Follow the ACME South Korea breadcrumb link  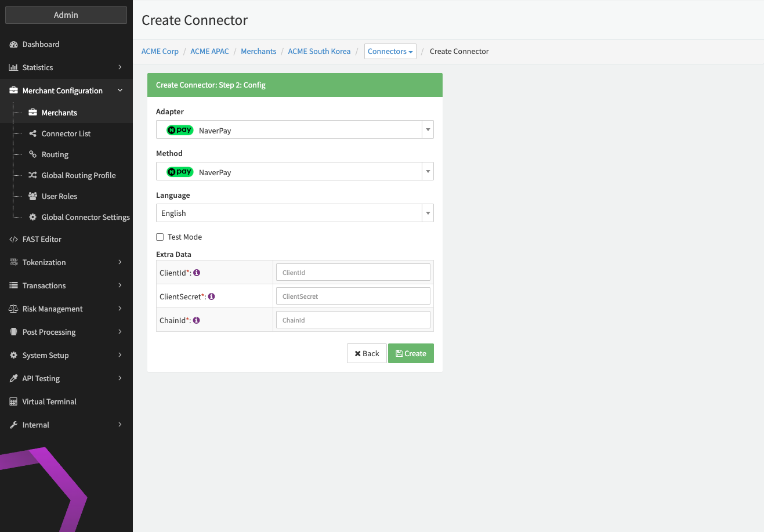pyautogui.click(x=319, y=52)
